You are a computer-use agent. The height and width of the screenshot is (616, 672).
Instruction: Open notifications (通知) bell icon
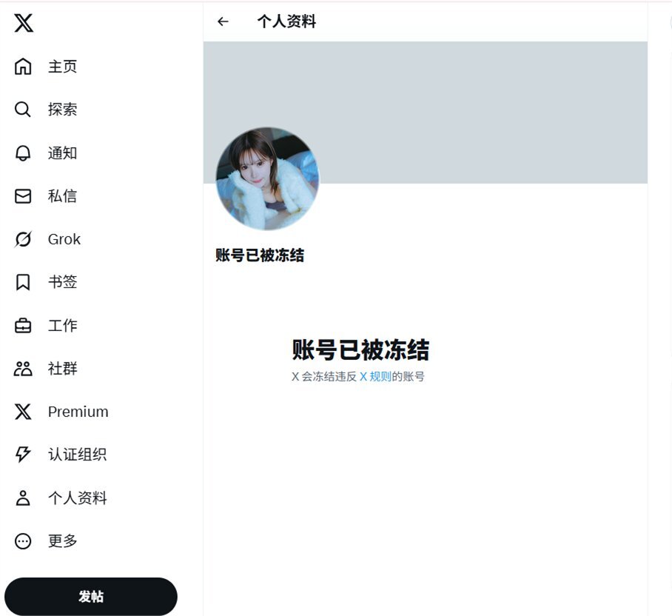[23, 153]
